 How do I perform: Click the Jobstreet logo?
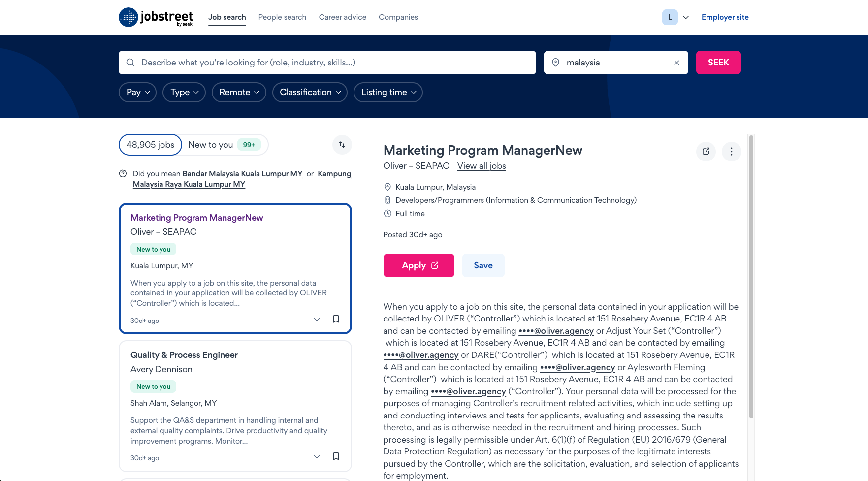click(x=156, y=17)
